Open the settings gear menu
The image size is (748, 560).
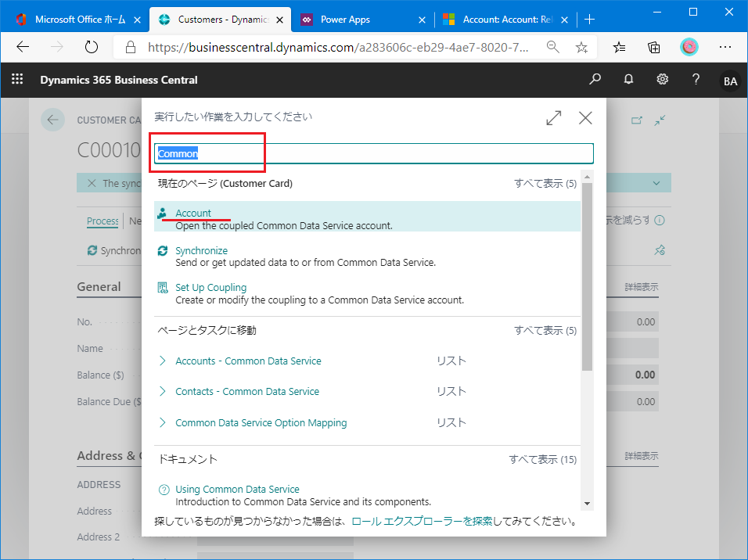[x=662, y=79]
